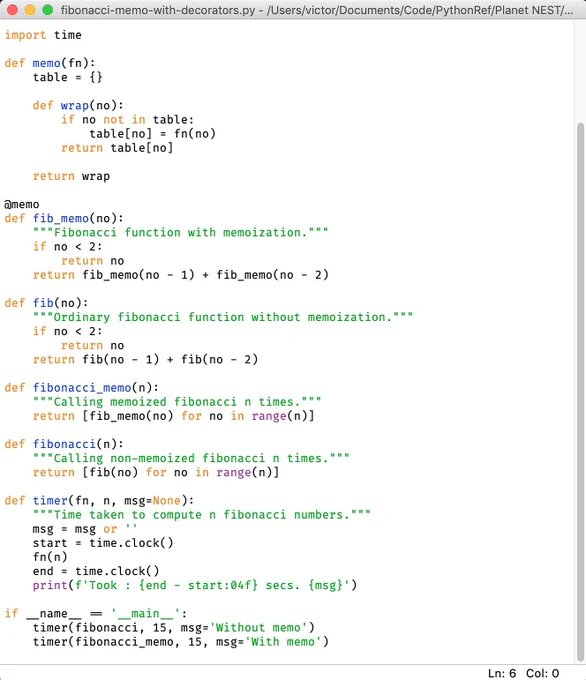Click the timer call with 'With memo'
The image size is (586, 680).
[180, 641]
